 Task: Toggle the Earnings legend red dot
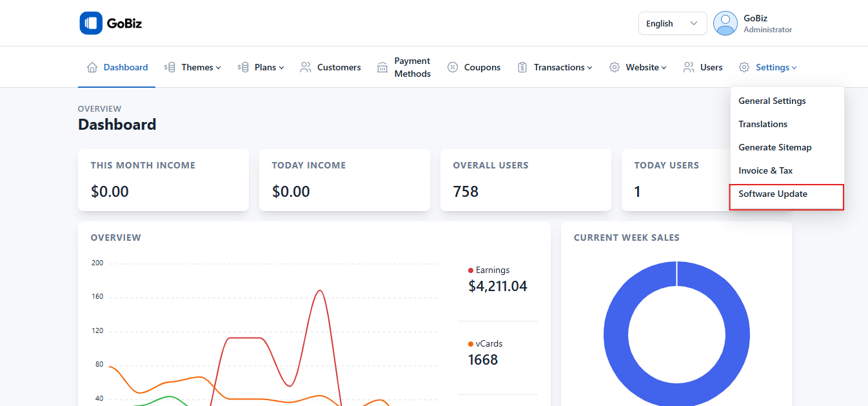pos(471,270)
